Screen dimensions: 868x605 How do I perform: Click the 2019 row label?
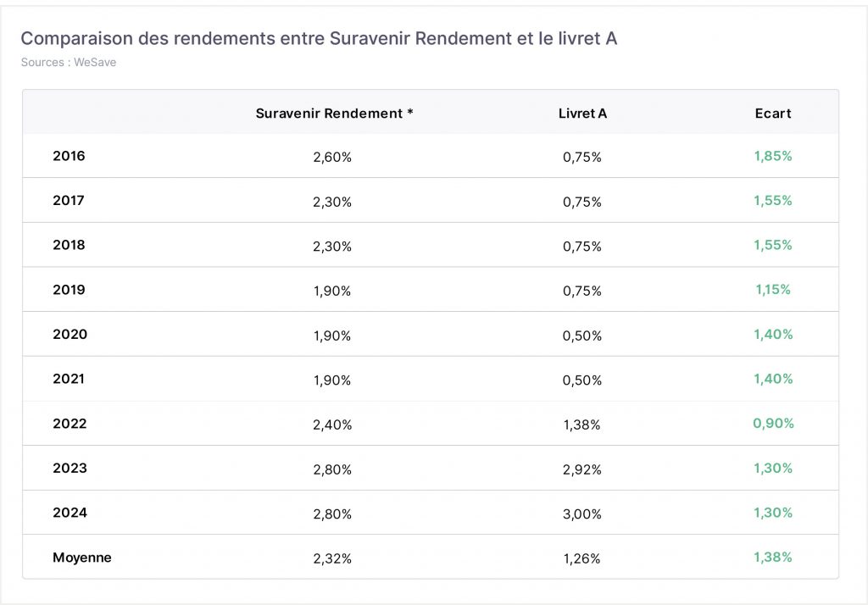(x=70, y=290)
